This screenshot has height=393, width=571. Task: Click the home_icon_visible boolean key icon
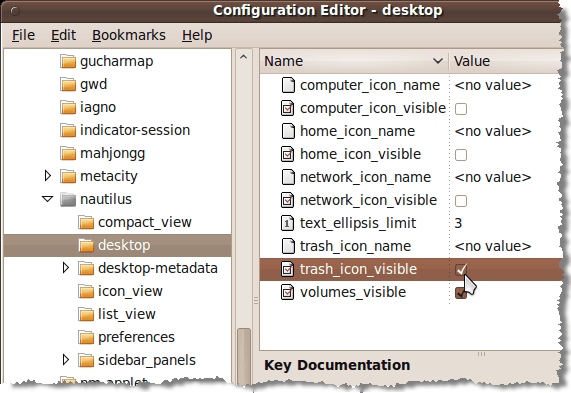coord(288,154)
